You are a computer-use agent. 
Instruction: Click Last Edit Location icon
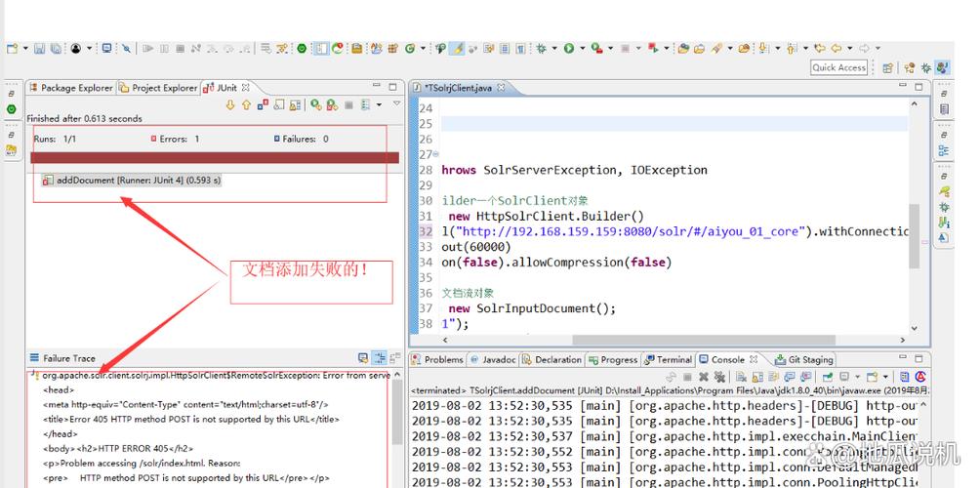tap(819, 48)
